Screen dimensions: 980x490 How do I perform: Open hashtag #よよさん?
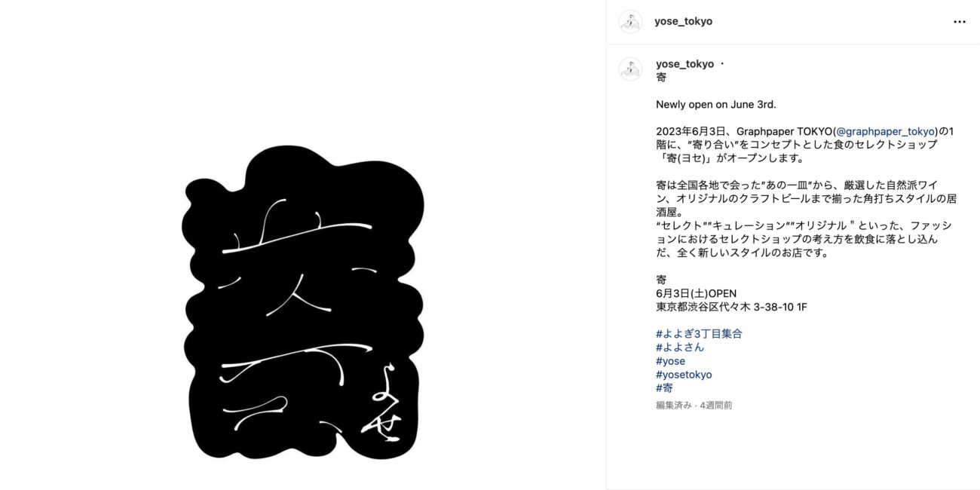(680, 348)
